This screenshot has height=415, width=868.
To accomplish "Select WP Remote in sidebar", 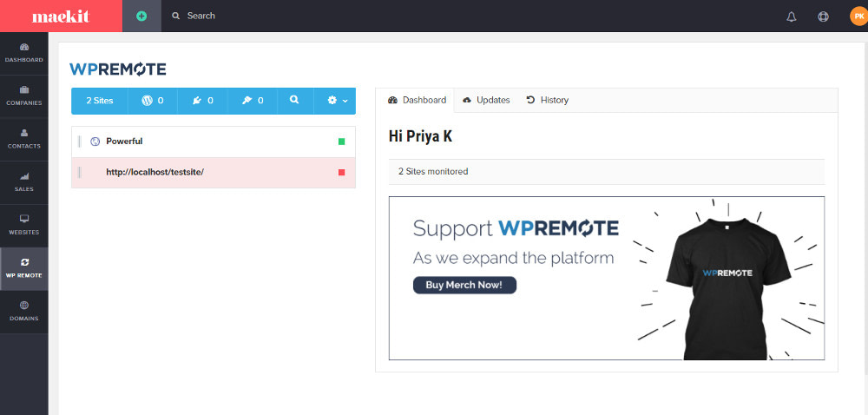I will coord(23,269).
